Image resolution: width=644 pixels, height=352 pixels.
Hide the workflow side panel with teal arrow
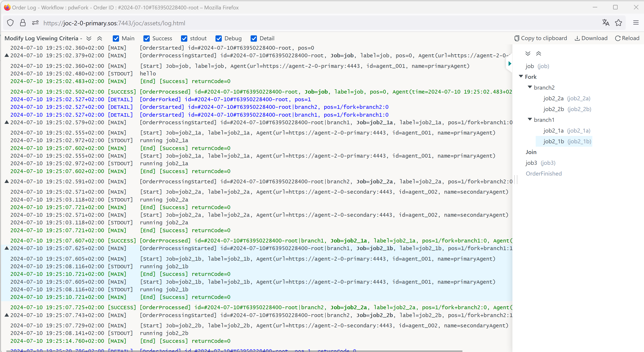pyautogui.click(x=510, y=64)
